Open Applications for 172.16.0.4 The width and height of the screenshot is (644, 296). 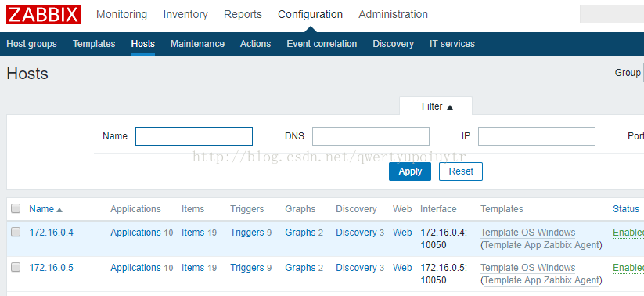(135, 233)
